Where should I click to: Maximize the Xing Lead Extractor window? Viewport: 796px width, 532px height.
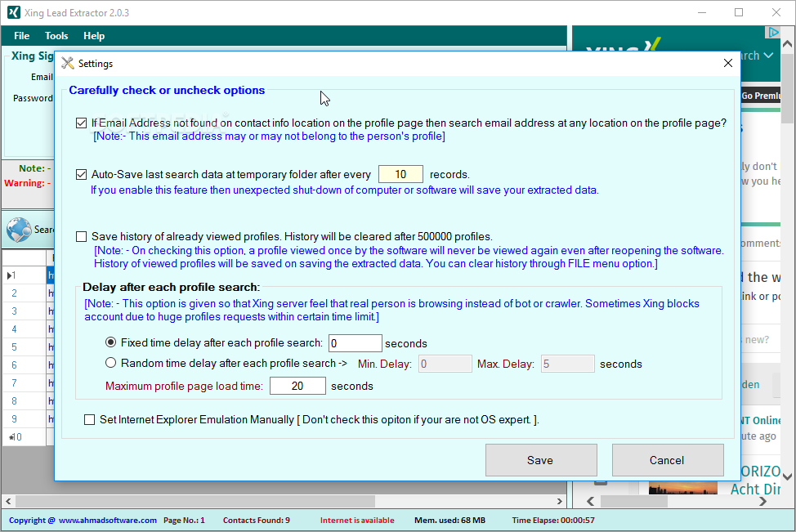coord(739,13)
